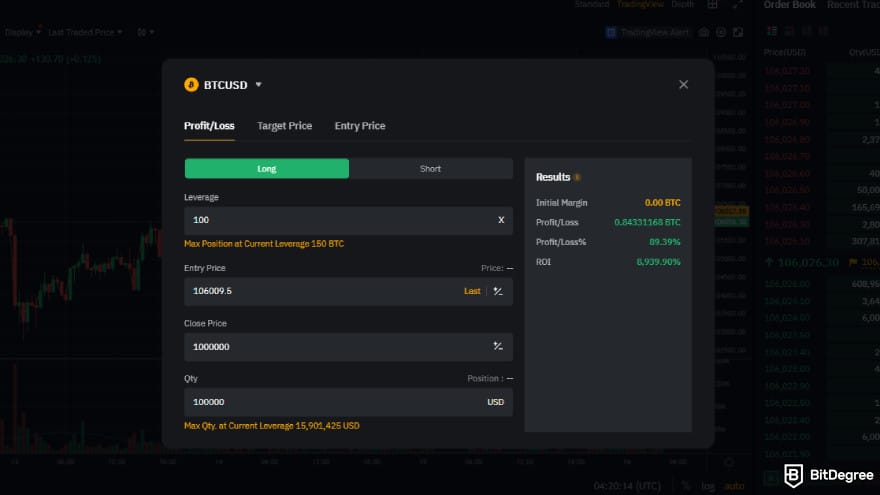Select the Profit/Loss tab
Image resolution: width=880 pixels, height=495 pixels.
pos(209,126)
